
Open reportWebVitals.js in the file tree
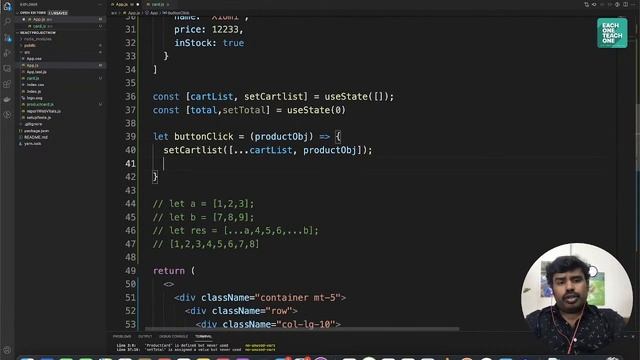(44, 111)
